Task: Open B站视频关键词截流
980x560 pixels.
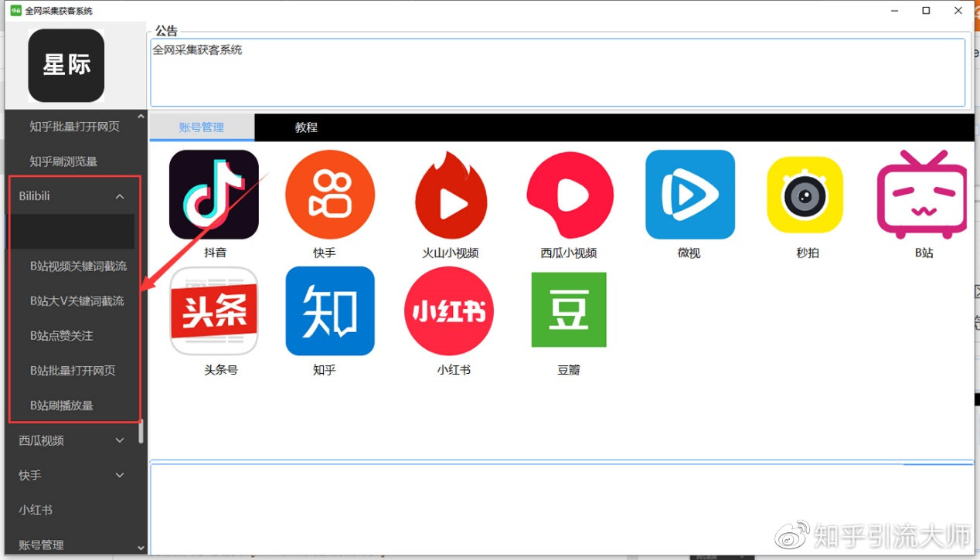Action: [78, 266]
